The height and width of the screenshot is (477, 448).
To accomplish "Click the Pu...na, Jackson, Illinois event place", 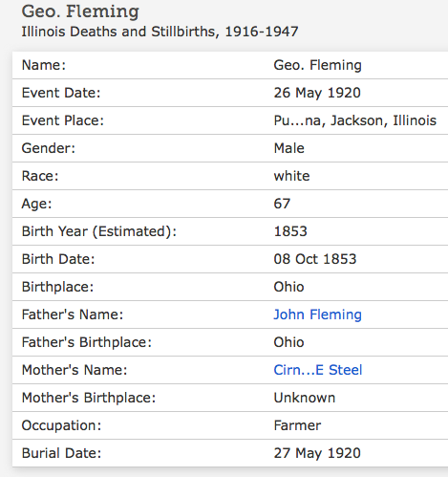I will tap(355, 120).
